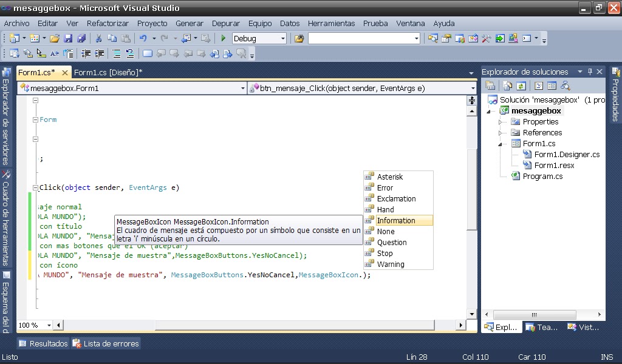Open the Depurar menu
Image resolution: width=622 pixels, height=364 pixels.
[226, 24]
